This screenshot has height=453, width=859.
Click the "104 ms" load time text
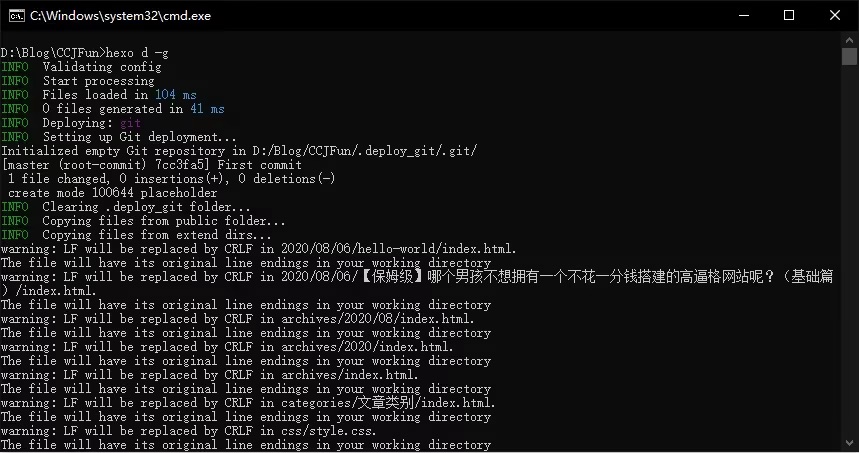pyautogui.click(x=175, y=95)
